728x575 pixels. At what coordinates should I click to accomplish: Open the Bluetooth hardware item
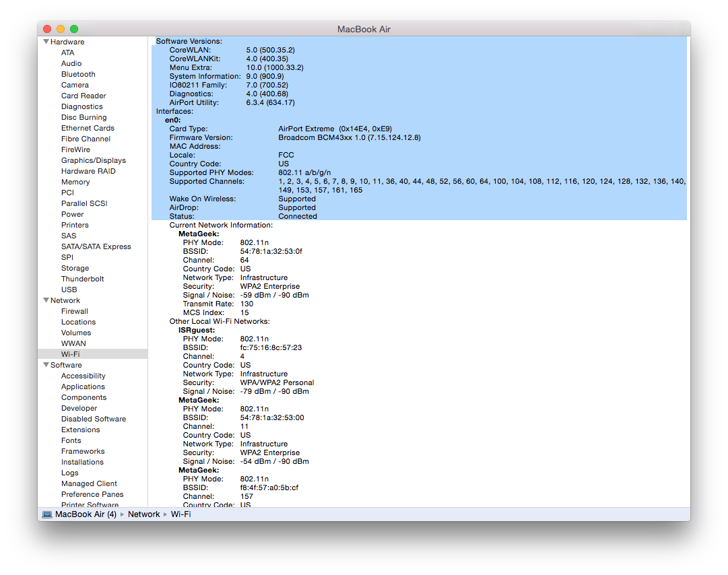[x=79, y=74]
